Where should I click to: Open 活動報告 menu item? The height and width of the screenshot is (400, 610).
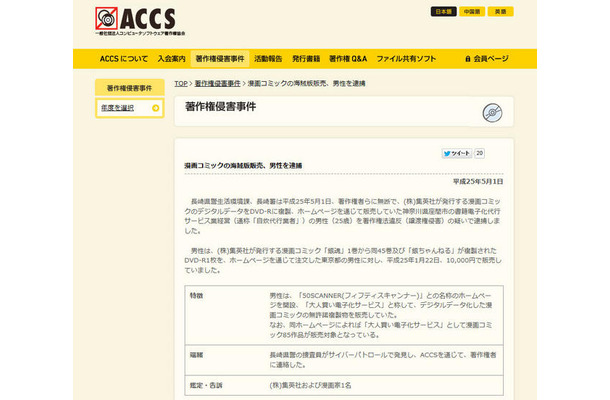(x=268, y=59)
